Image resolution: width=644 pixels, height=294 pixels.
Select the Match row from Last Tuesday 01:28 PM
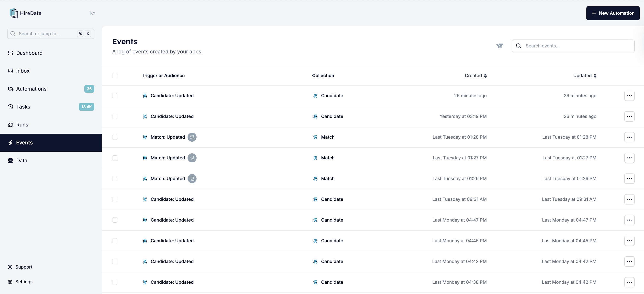coord(115,137)
